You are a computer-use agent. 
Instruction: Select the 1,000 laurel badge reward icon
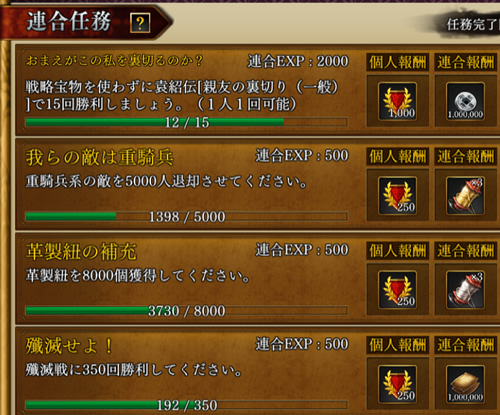[x=397, y=101]
